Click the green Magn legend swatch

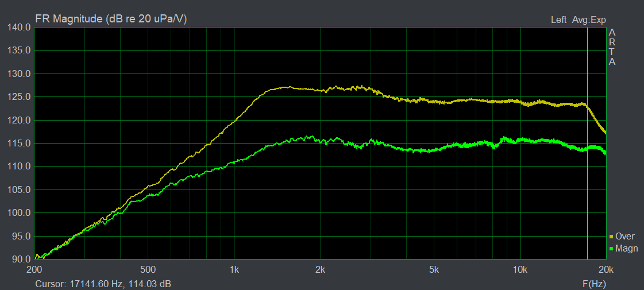[611, 249]
